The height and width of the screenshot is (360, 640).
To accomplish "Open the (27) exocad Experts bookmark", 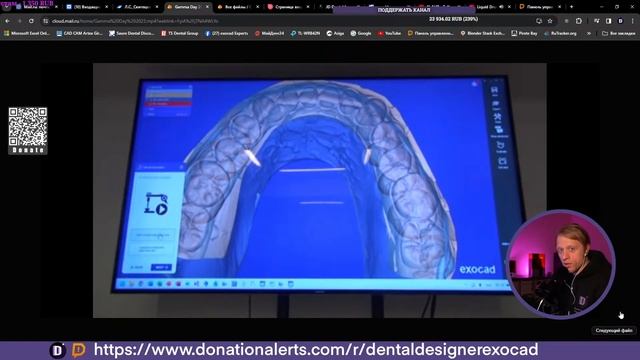I will coord(227,33).
